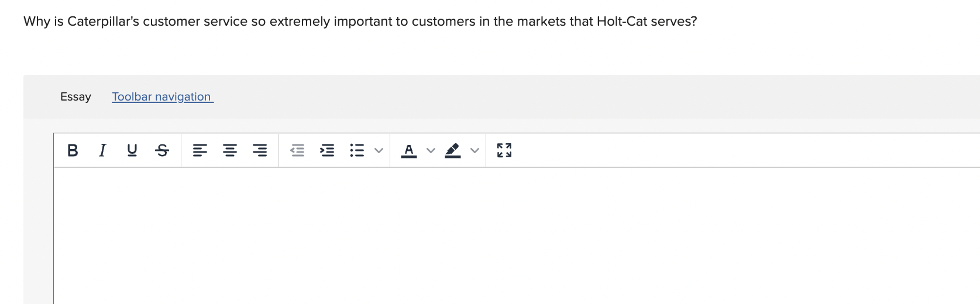Center align the text
This screenshot has width=980, height=304.
tap(230, 150)
